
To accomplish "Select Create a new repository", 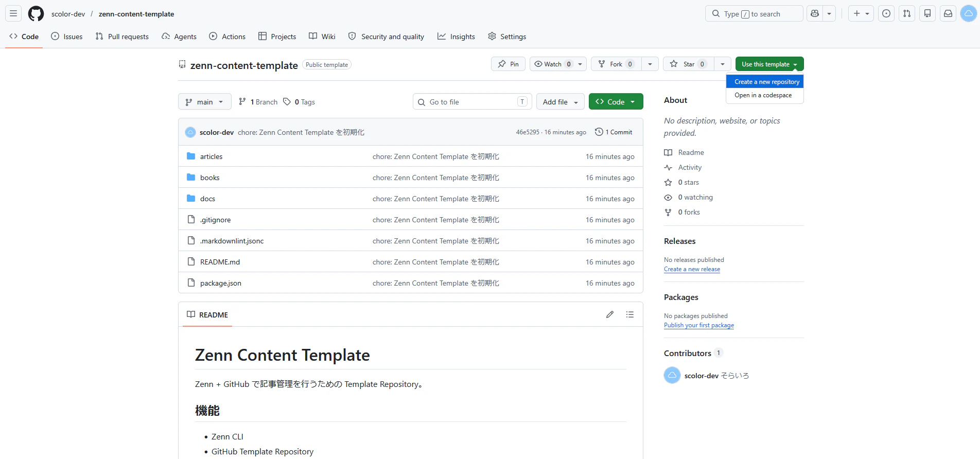I will (765, 82).
